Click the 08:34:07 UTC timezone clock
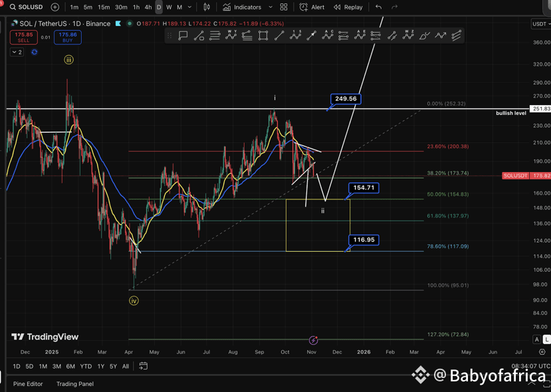551x392 pixels. 530,366
